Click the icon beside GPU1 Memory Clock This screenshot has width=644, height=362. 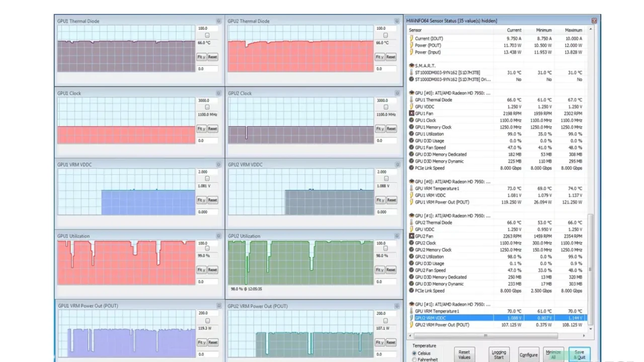click(x=412, y=127)
